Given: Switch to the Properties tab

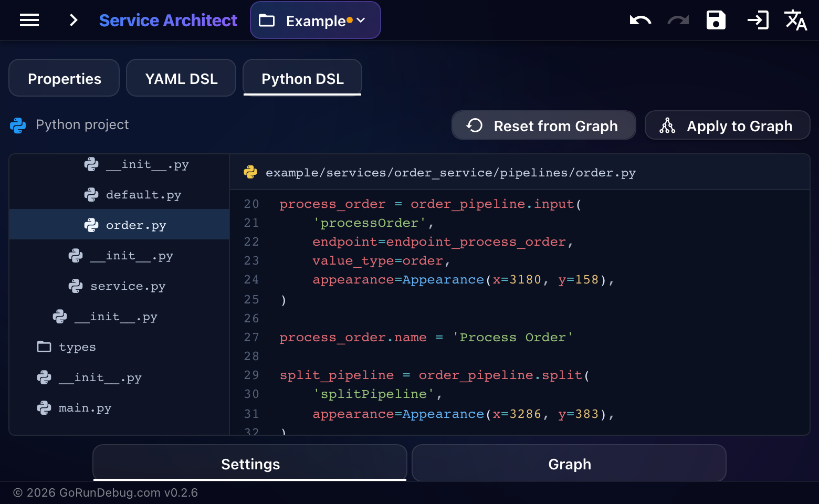Looking at the screenshot, I should [64, 78].
